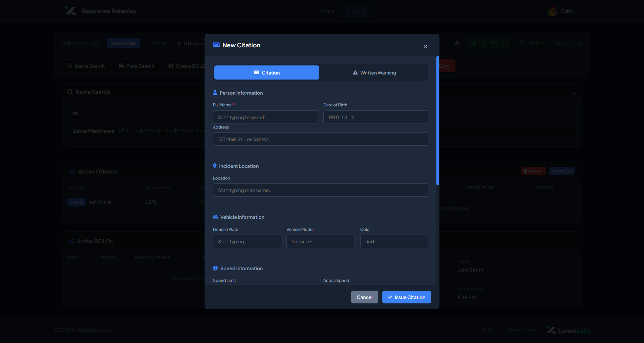
Task: Click the Vehicle Model field
Action: (x=320, y=242)
